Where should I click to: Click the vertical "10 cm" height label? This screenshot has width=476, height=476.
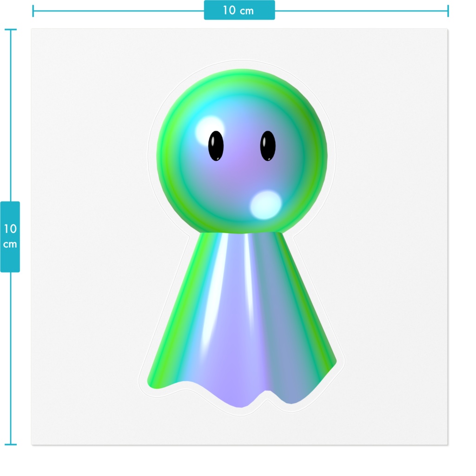(x=10, y=237)
